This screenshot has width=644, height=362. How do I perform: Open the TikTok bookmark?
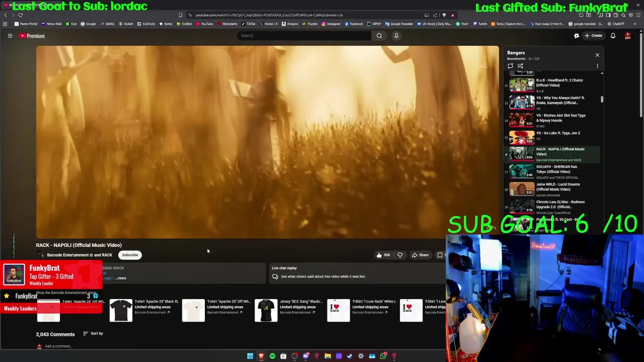249,24
